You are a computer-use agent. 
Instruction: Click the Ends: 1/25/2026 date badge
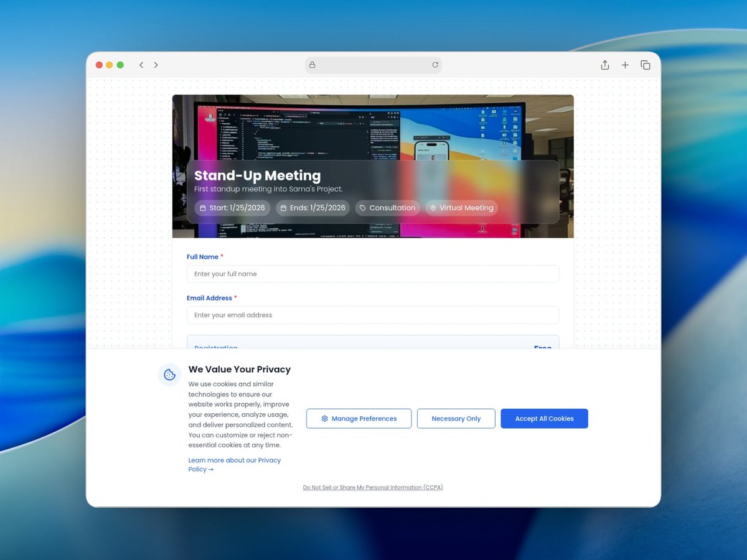click(312, 208)
